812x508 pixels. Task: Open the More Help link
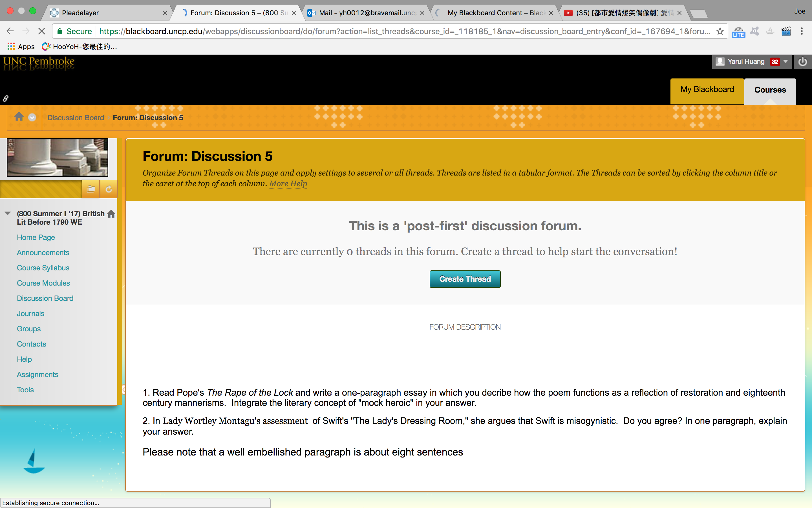pyautogui.click(x=288, y=184)
